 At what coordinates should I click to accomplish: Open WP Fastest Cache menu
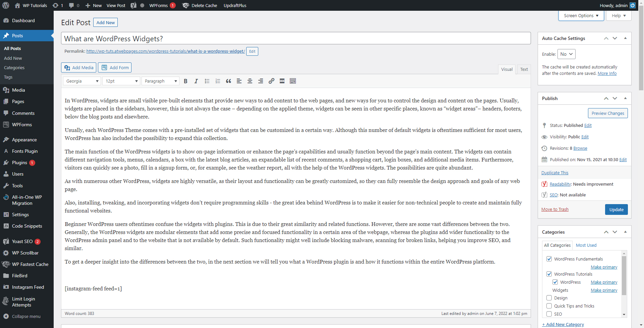[27, 264]
